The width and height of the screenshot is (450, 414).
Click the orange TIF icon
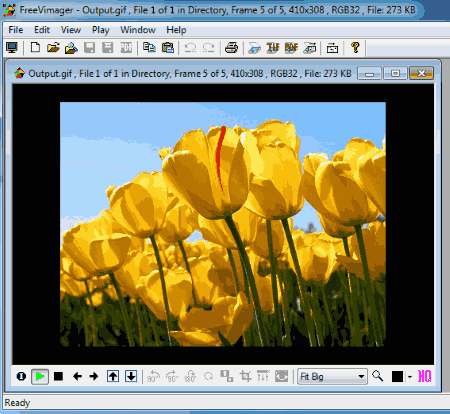273,48
